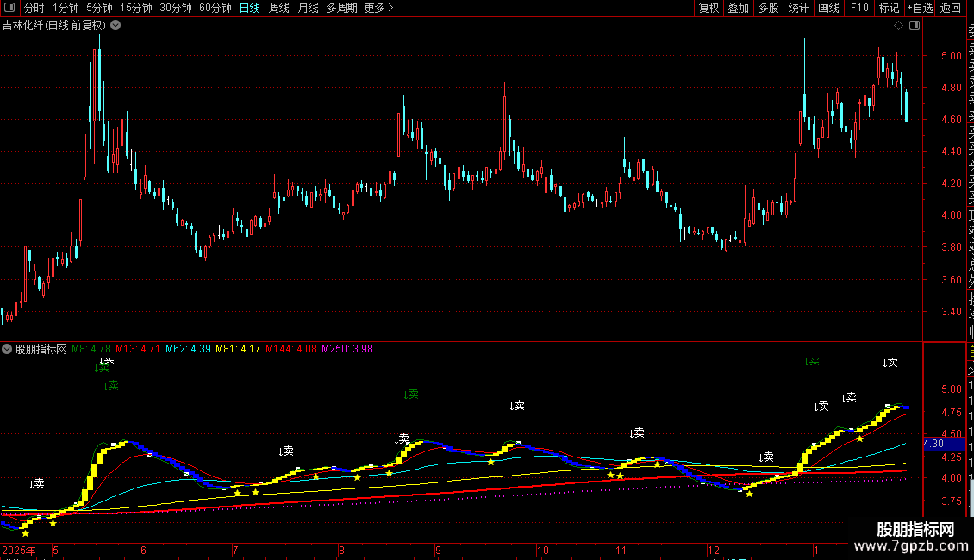Click month 12 on the time axis

pyautogui.click(x=713, y=550)
